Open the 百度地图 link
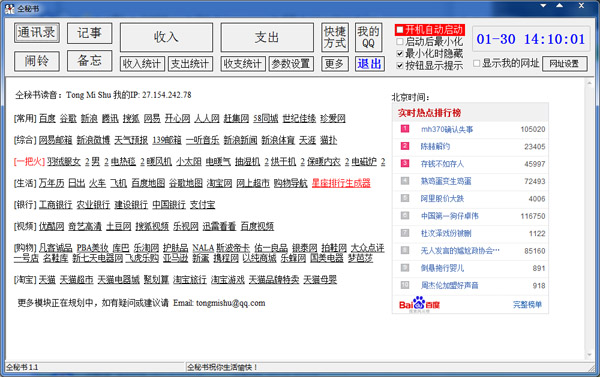Screen dimensions: 600x377 (148, 183)
